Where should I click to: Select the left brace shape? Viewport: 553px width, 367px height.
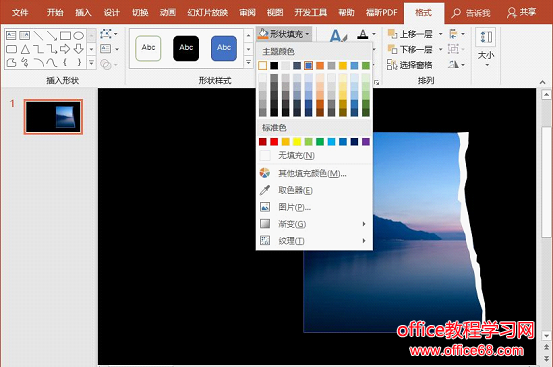65,62
